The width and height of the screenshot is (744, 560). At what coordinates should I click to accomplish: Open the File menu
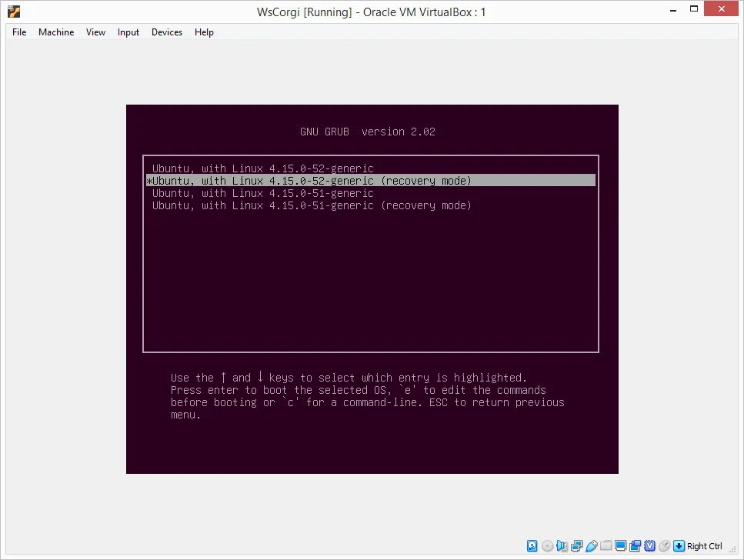point(19,32)
